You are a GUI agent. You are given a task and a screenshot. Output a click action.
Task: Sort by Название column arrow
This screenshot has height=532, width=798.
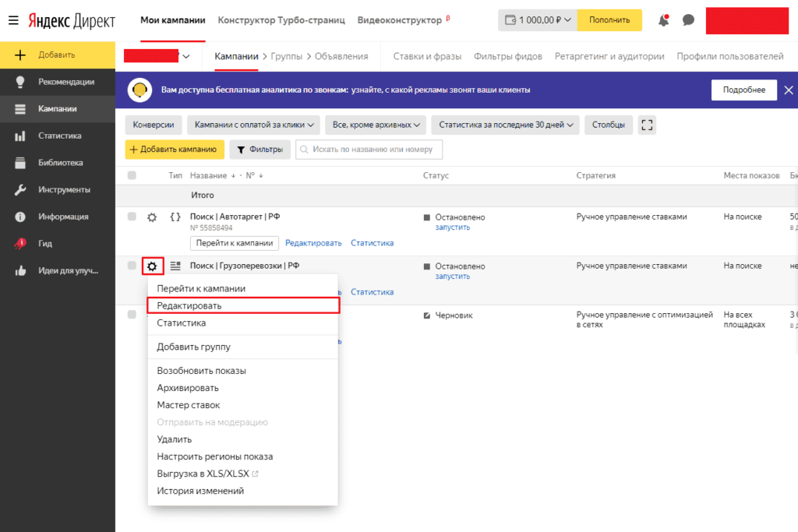click(233, 175)
